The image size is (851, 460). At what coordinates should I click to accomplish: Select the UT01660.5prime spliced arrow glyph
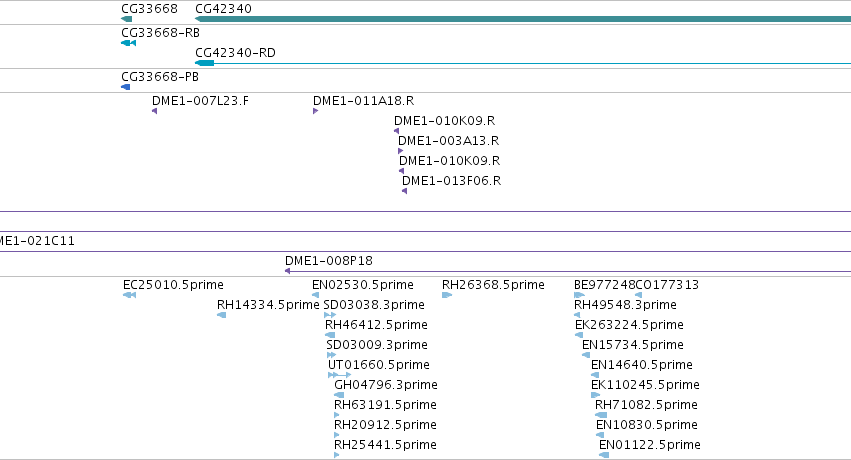[340, 375]
